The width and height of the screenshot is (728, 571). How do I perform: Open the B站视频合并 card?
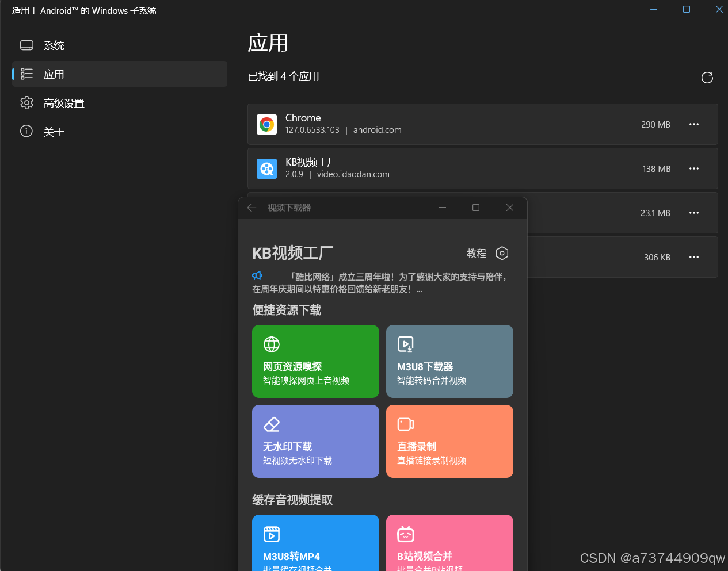tap(449, 542)
